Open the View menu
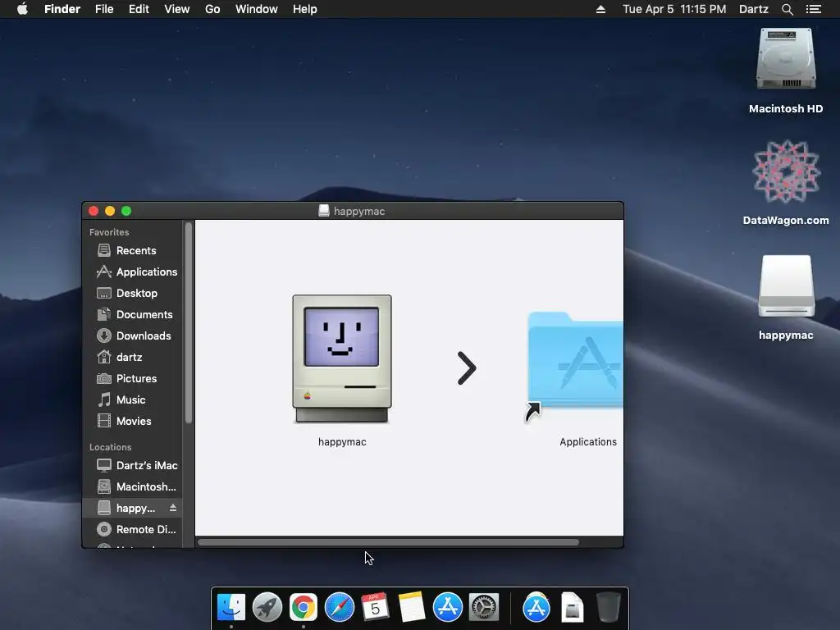The image size is (840, 630). pyautogui.click(x=177, y=9)
